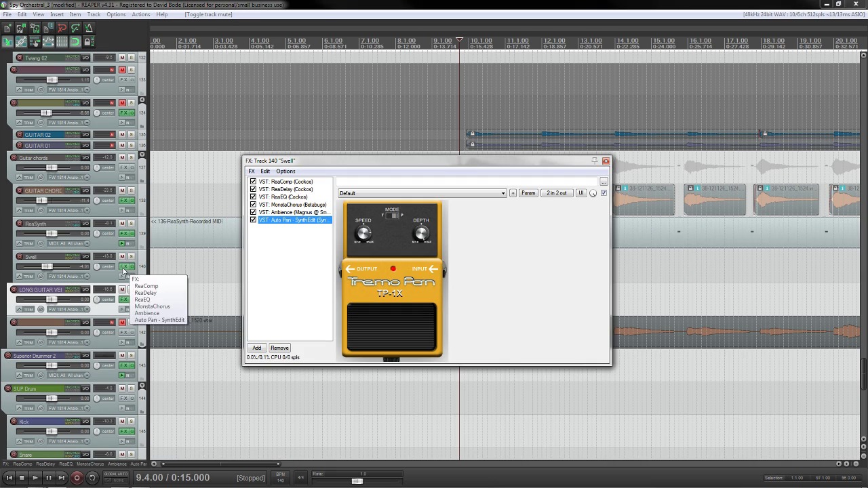The image size is (868, 488).
Task: Solo the ReaSynth track
Action: click(x=131, y=224)
